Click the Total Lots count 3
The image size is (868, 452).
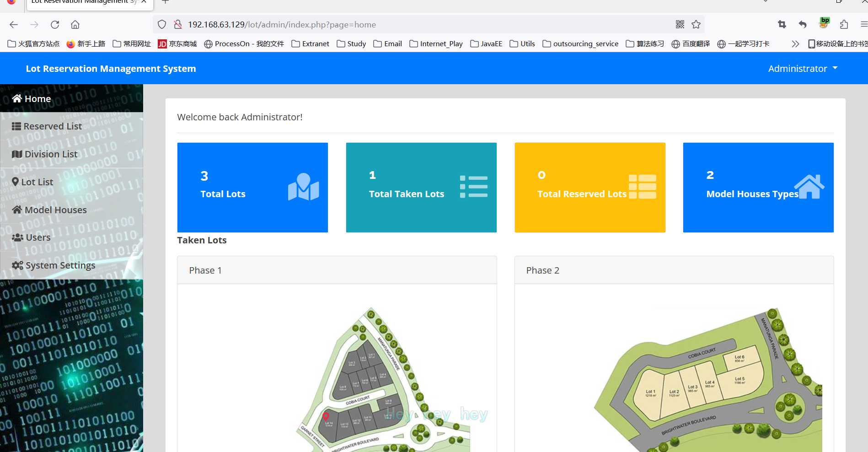(x=204, y=176)
